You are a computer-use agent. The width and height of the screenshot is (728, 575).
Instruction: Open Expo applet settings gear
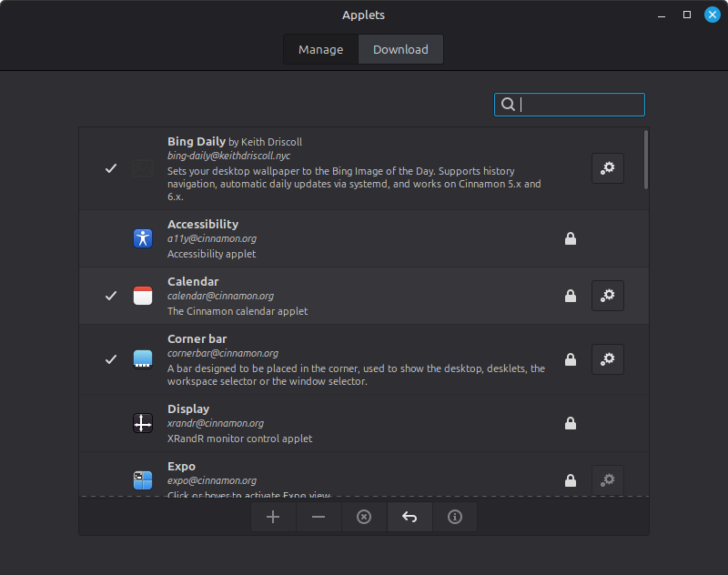(607, 479)
